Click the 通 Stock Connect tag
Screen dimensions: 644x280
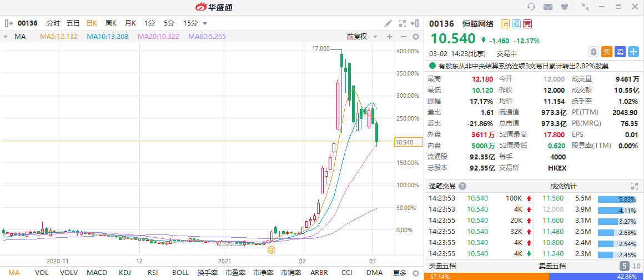click(516, 23)
